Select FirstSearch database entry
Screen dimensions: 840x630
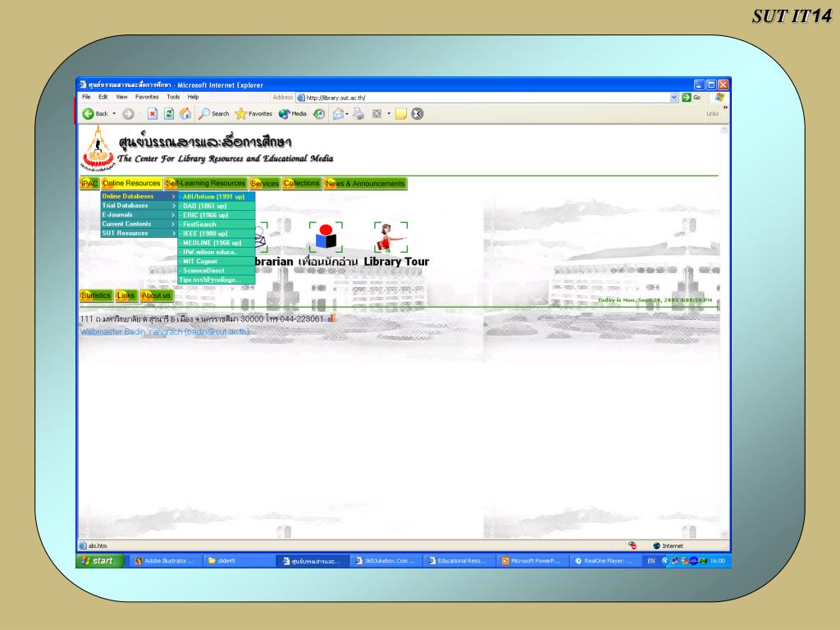click(217, 225)
